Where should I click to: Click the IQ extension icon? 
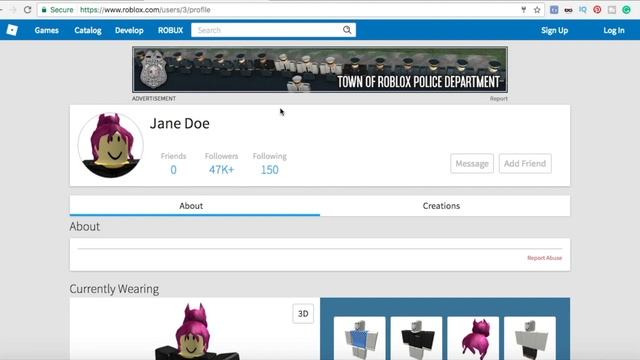coord(582,10)
